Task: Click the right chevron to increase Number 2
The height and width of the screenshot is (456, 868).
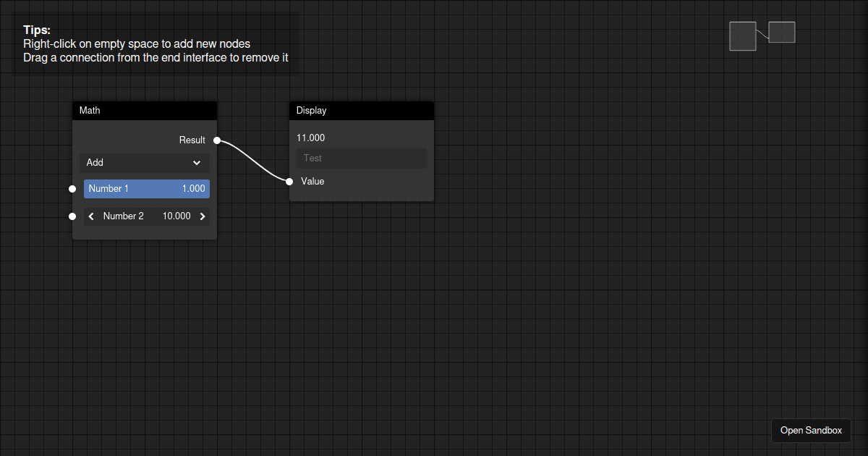Action: 202,216
